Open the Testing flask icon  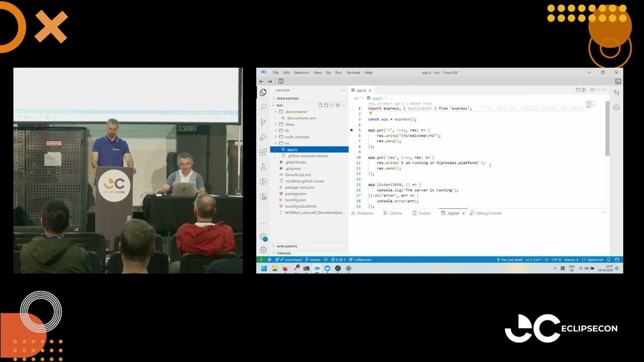[263, 167]
